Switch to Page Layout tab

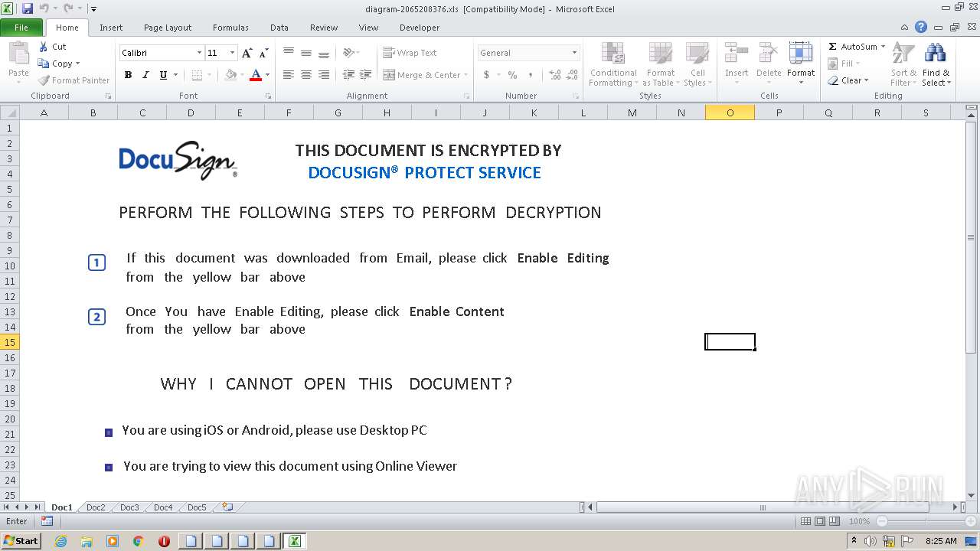pyautogui.click(x=168, y=28)
